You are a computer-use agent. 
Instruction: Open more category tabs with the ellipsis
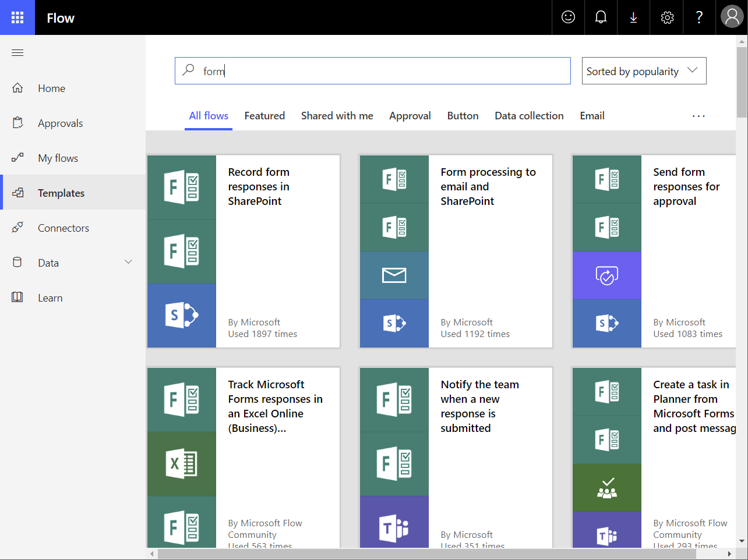698,116
